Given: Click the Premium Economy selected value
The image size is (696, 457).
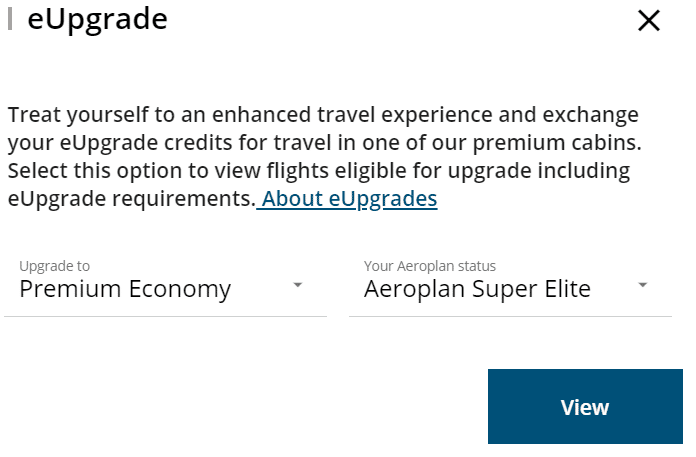Looking at the screenshot, I should coord(125,290).
